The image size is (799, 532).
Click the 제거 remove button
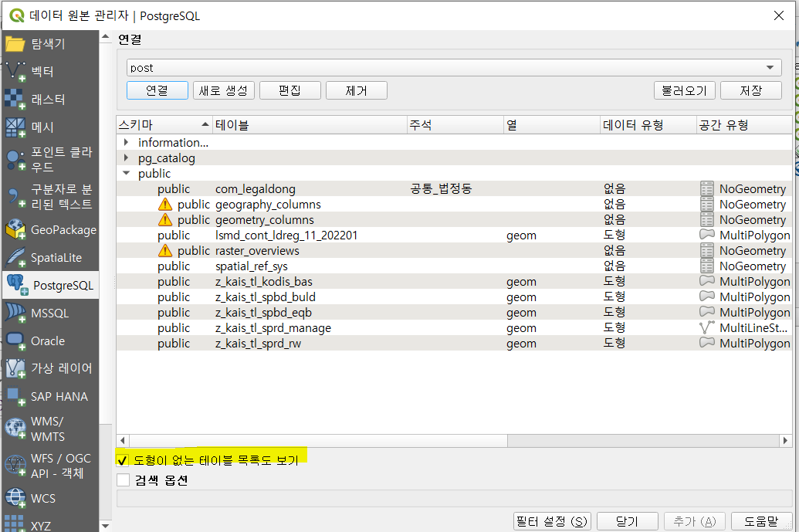point(356,90)
